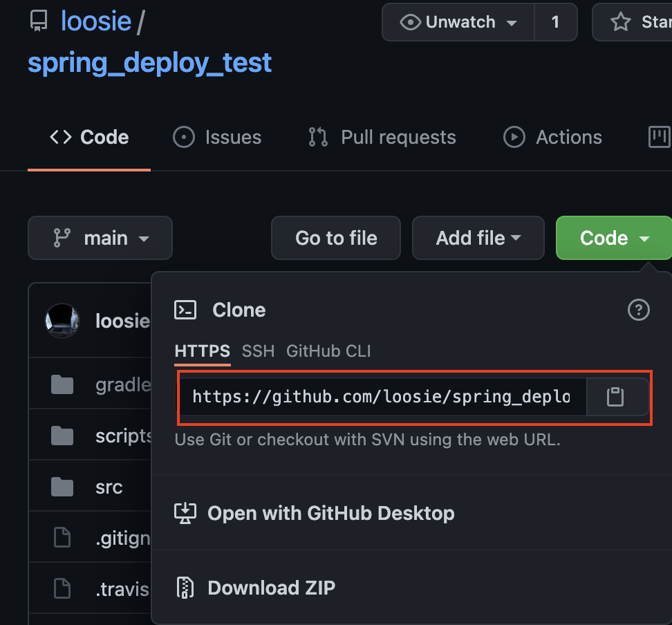Click the loosie avatar thumbnail
Viewport: 672px width, 625px height.
(62, 321)
